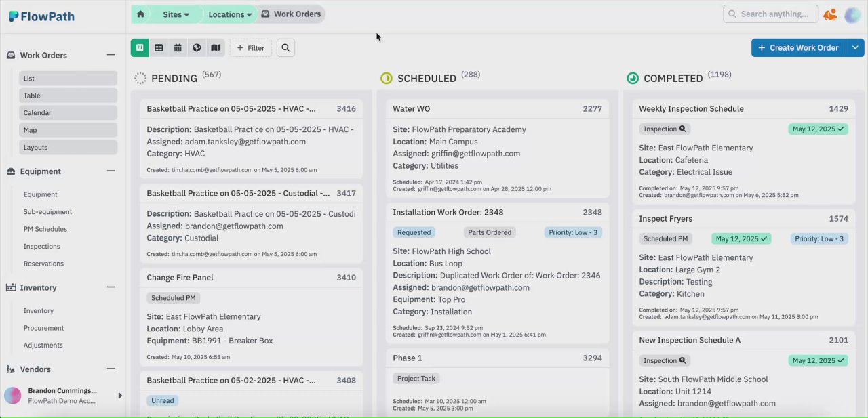This screenshot has height=418, width=868.
Task: Click Brandon Cummings profile avatar in sidebar
Action: tap(13, 396)
